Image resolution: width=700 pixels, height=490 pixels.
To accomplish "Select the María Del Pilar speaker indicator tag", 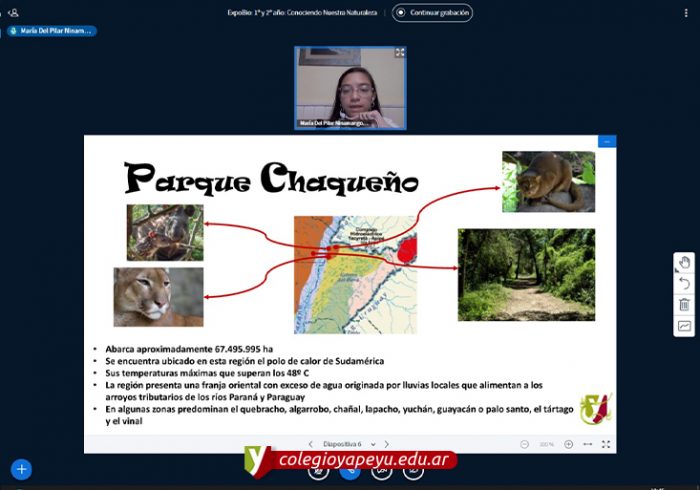I will click(51, 31).
